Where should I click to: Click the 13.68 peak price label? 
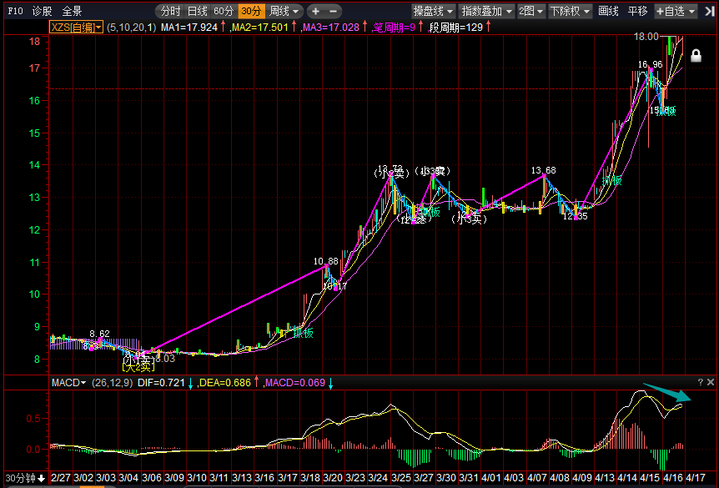(x=543, y=171)
